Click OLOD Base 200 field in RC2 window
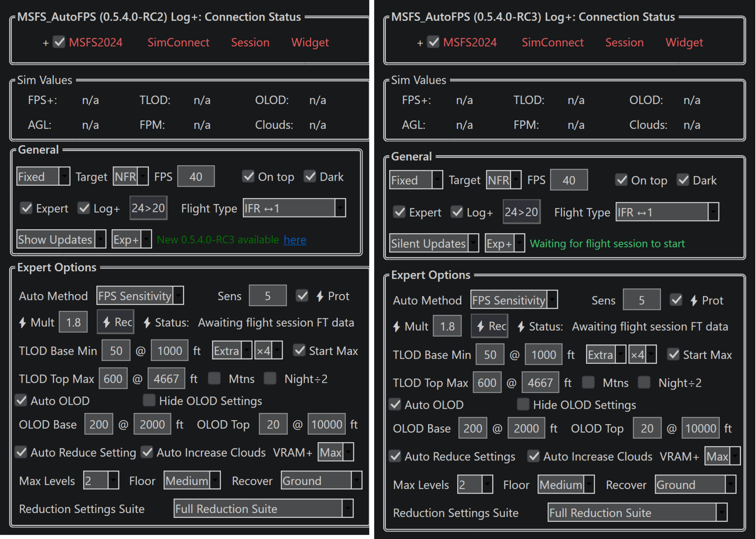756x539 pixels. click(x=99, y=424)
